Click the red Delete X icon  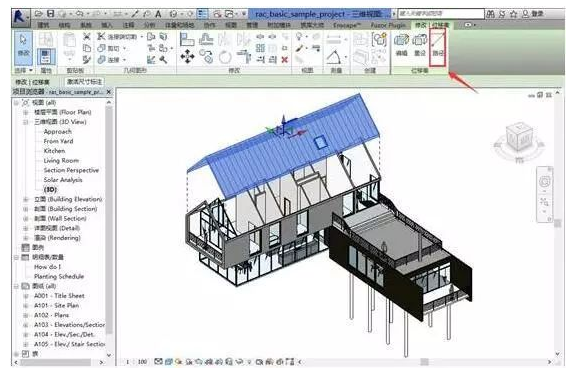284,59
